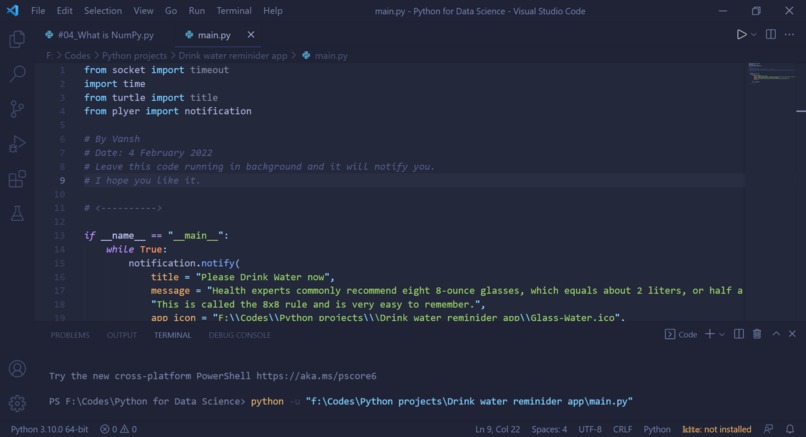Change file encoding UTF-8

(590, 429)
